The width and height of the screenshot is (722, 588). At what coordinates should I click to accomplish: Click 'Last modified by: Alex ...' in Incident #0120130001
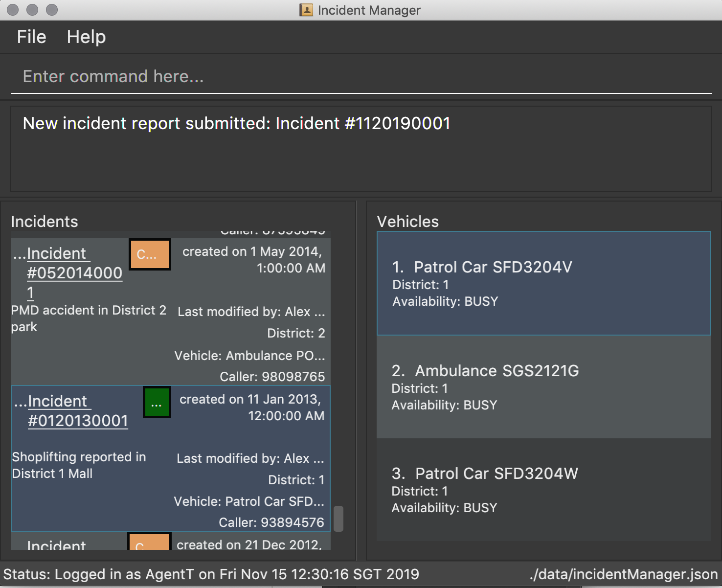(x=250, y=458)
